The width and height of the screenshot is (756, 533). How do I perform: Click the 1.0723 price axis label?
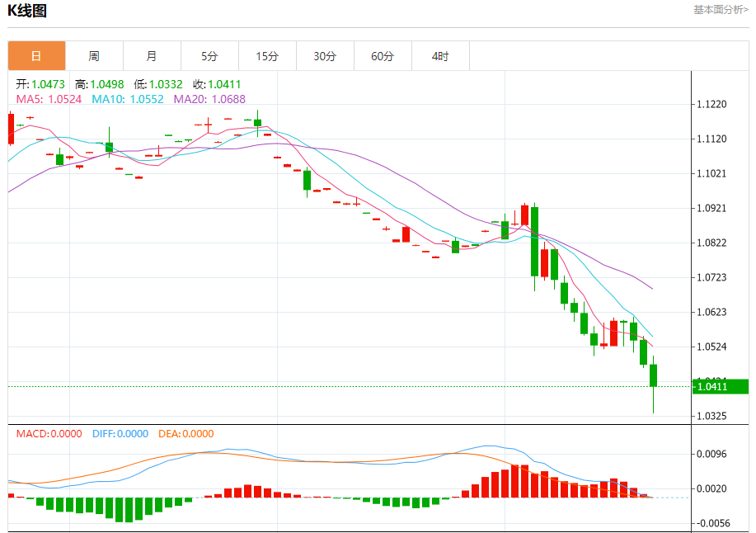[711, 277]
